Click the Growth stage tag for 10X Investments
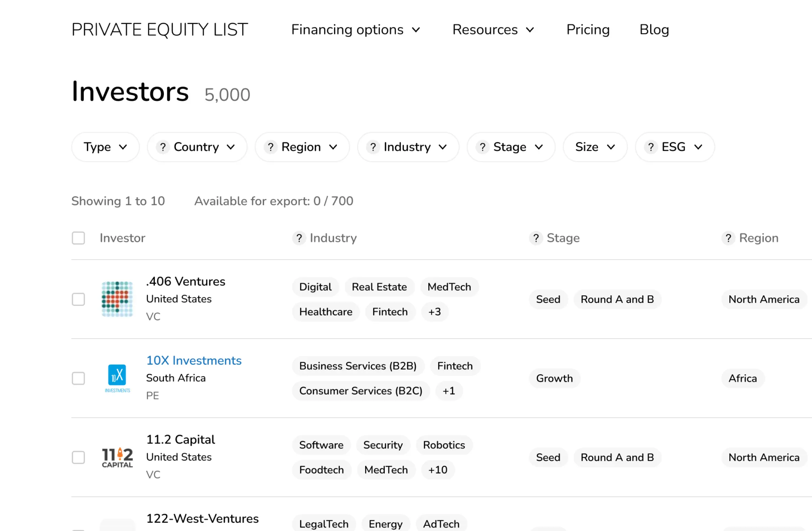 coord(554,378)
